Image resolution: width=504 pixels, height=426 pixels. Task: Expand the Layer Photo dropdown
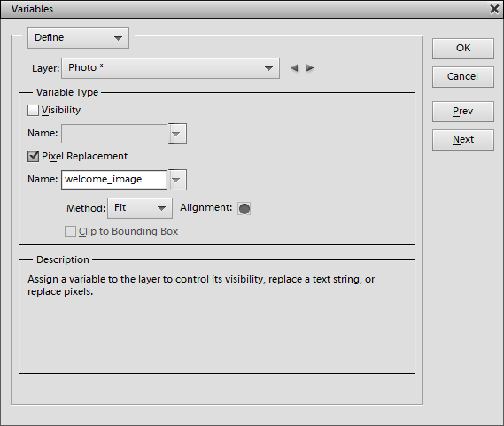tap(170, 68)
